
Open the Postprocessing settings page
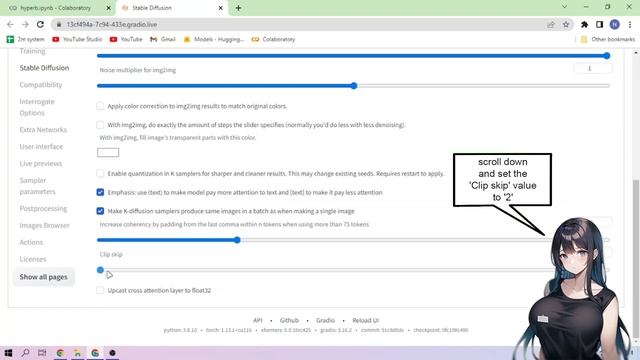click(43, 208)
